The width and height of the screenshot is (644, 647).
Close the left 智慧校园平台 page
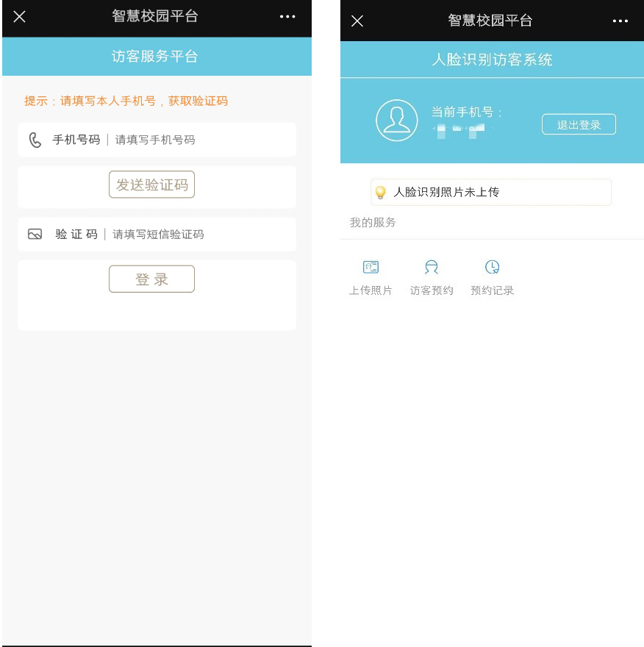pos(19,17)
